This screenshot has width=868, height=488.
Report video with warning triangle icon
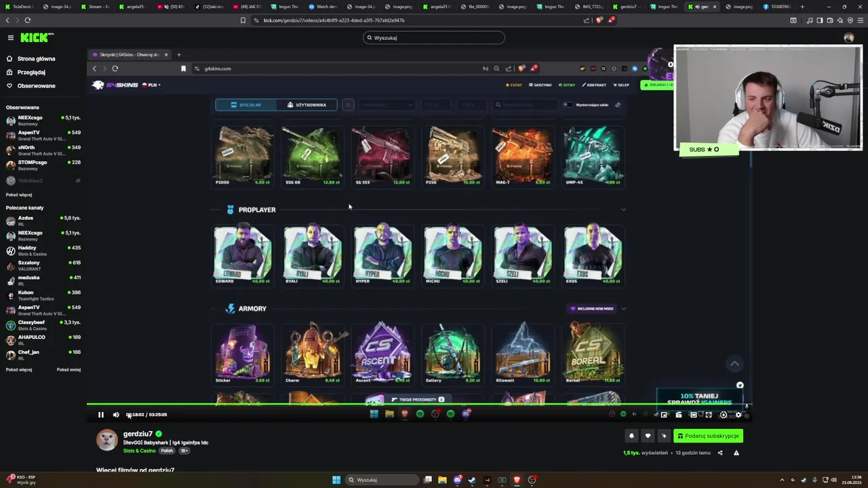pyautogui.click(x=736, y=453)
